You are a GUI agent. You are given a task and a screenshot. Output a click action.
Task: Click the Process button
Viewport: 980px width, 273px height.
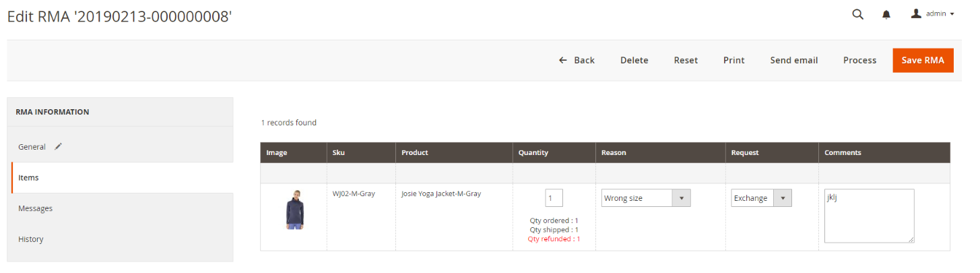pyautogui.click(x=859, y=60)
